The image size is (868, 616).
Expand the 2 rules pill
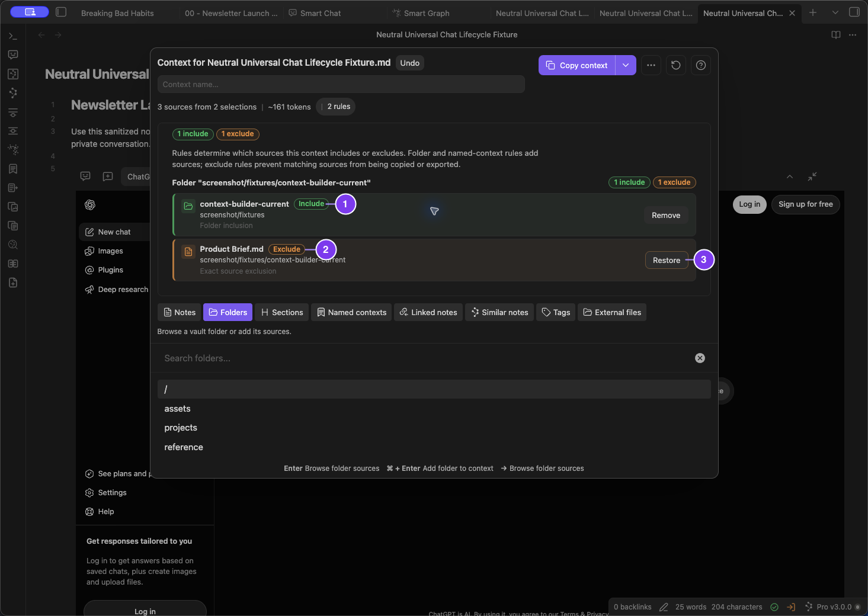coord(335,107)
